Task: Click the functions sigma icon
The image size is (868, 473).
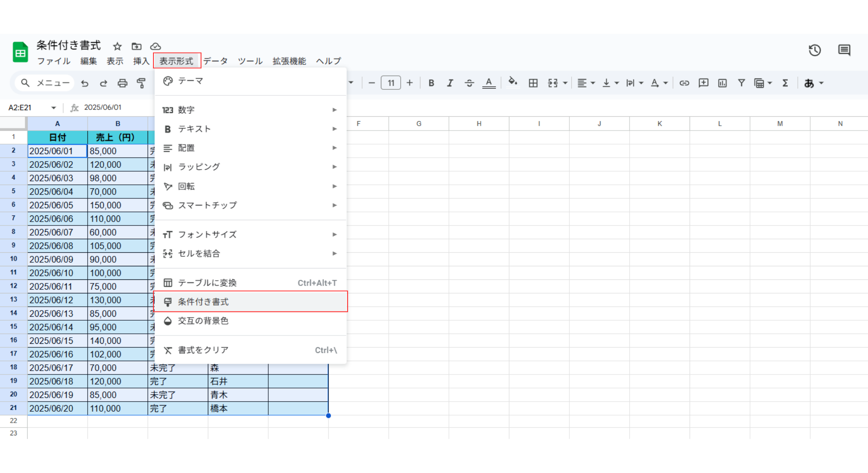Action: pos(785,83)
